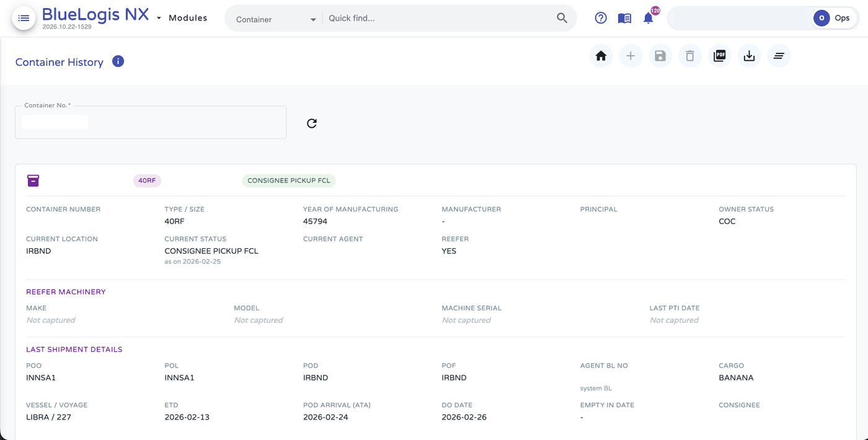Select current location value IRBND

[x=38, y=251]
